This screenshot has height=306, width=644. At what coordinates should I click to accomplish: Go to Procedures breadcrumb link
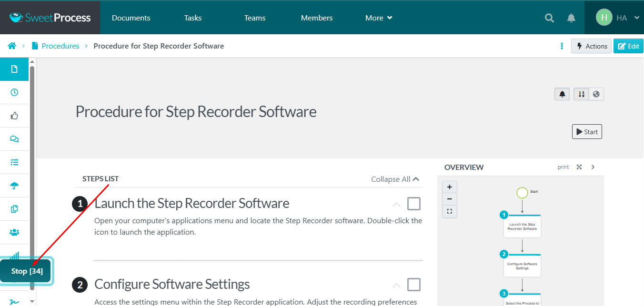tap(60, 46)
